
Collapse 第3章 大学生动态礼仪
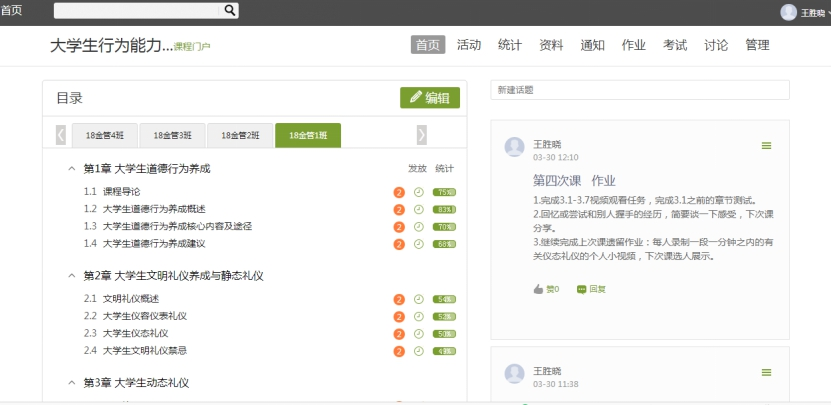(72, 383)
